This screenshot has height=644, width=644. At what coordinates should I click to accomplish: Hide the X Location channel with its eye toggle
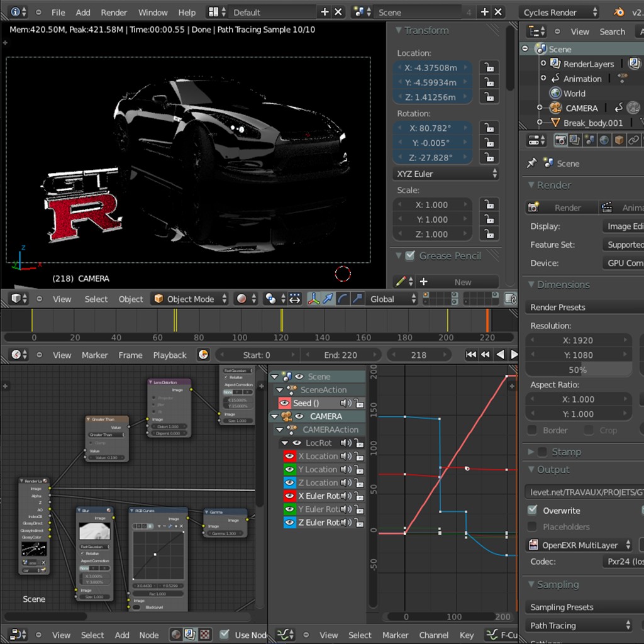(x=289, y=456)
